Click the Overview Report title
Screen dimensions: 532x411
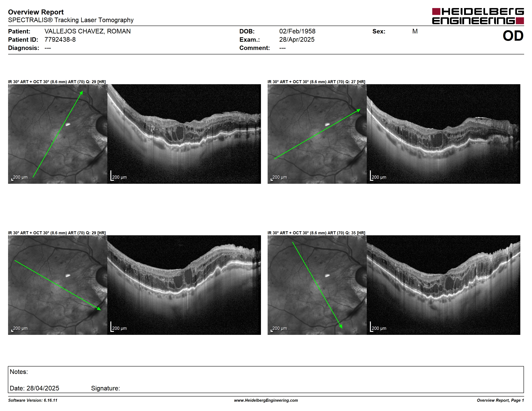[x=36, y=12]
